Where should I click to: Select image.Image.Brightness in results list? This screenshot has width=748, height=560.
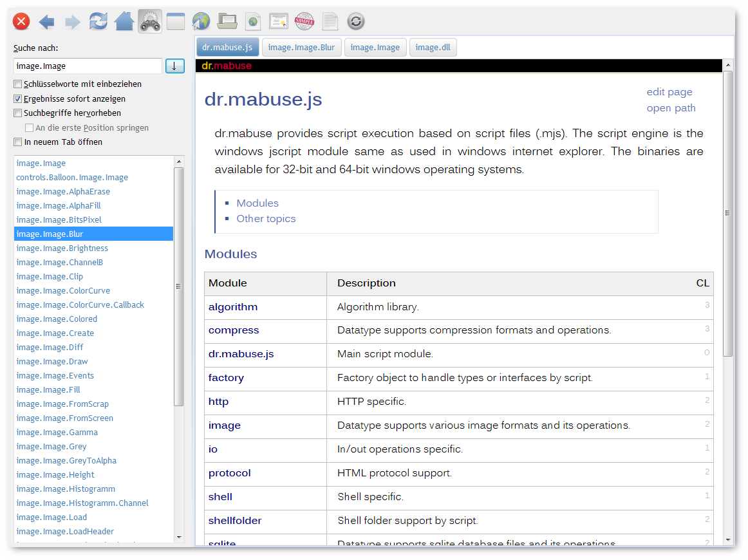click(62, 248)
